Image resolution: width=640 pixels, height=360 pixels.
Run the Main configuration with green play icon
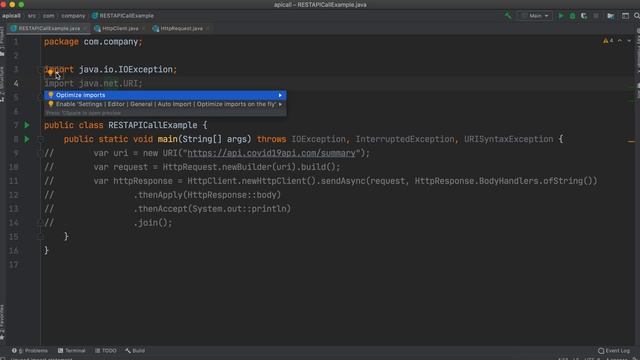[561, 16]
